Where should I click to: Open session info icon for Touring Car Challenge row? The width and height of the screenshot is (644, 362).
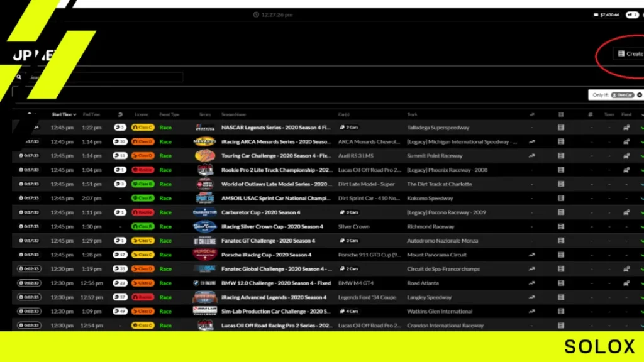tap(561, 156)
